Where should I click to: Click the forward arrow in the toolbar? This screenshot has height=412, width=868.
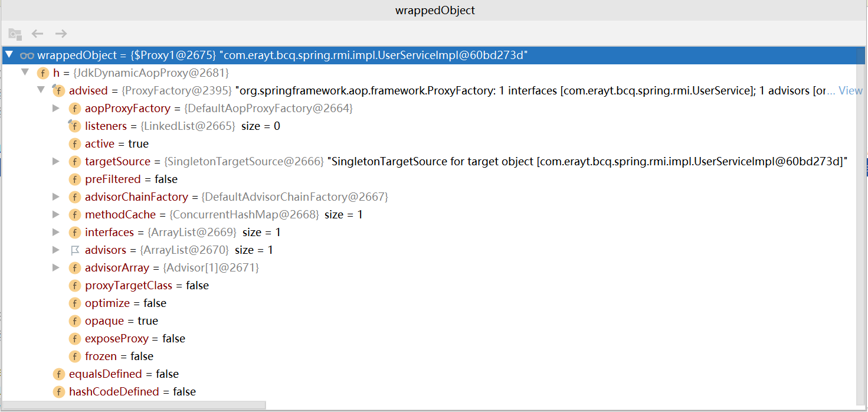tap(61, 34)
